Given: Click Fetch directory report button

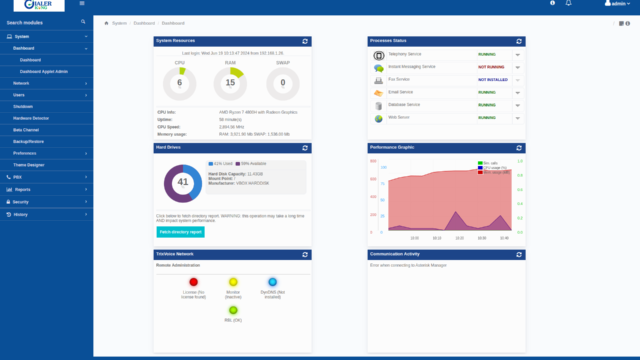Looking at the screenshot, I should coord(180,232).
